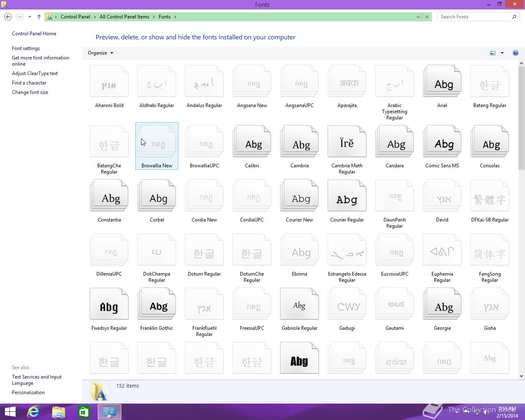Select the Cambria Math Regular font icon
This screenshot has height=420, width=525.
tap(347, 142)
